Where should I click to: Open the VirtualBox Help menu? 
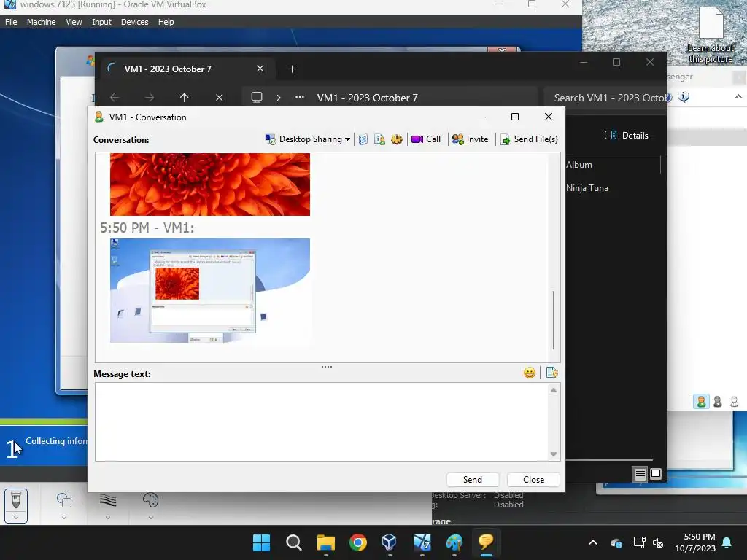tap(166, 22)
